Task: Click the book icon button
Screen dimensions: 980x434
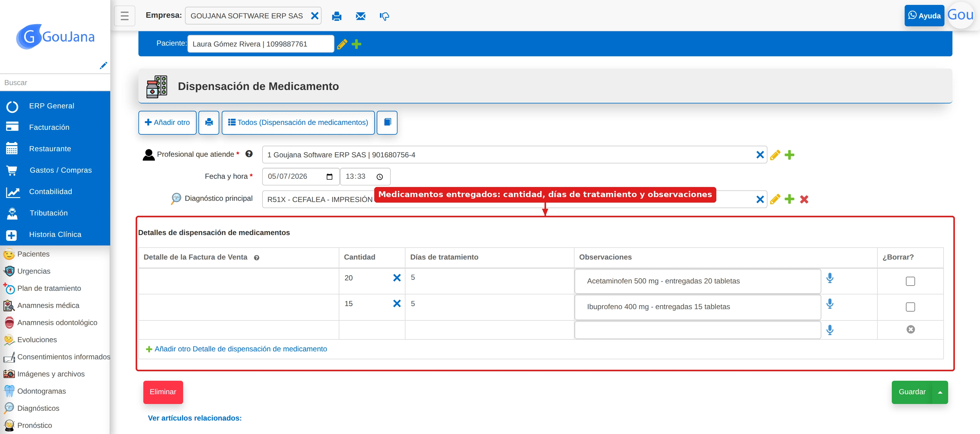Action: tap(387, 122)
